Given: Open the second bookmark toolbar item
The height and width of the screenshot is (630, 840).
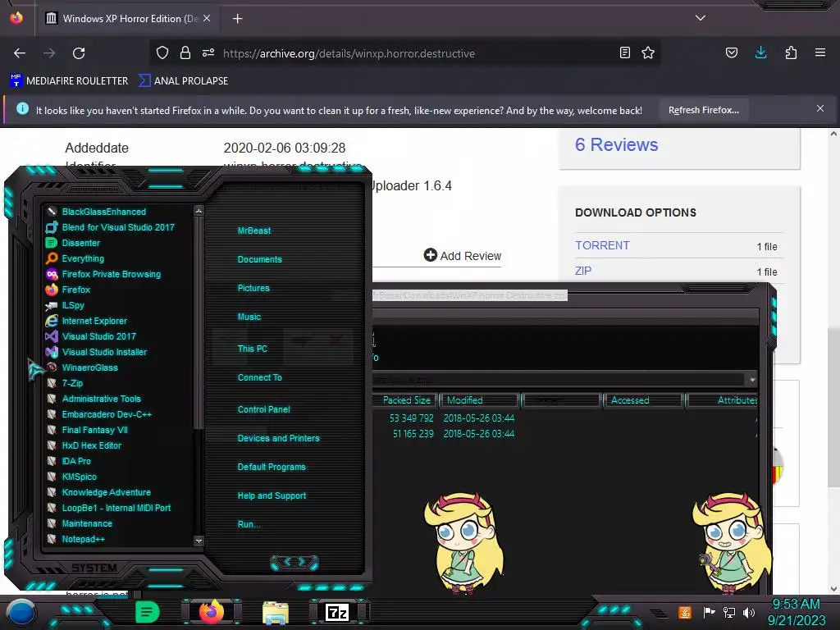Looking at the screenshot, I should [183, 81].
